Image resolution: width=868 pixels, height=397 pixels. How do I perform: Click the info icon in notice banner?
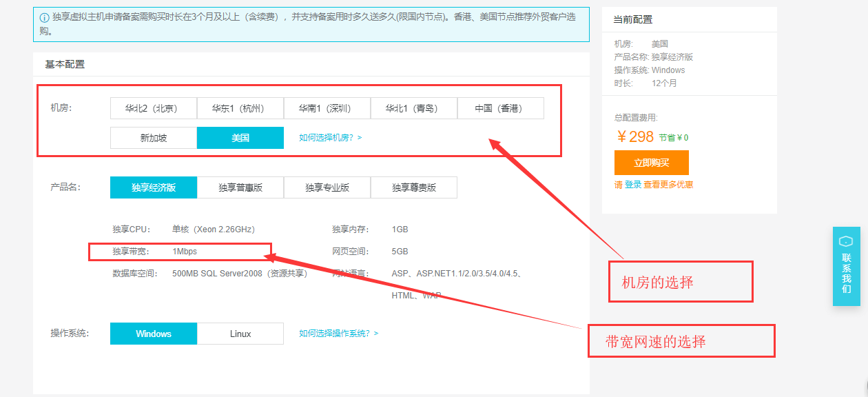pyautogui.click(x=44, y=17)
